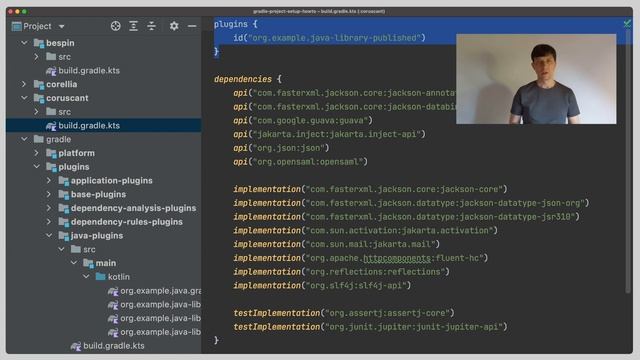The width and height of the screenshot is (640, 360).
Task: Collapse the kotlin folder
Action: point(86,277)
